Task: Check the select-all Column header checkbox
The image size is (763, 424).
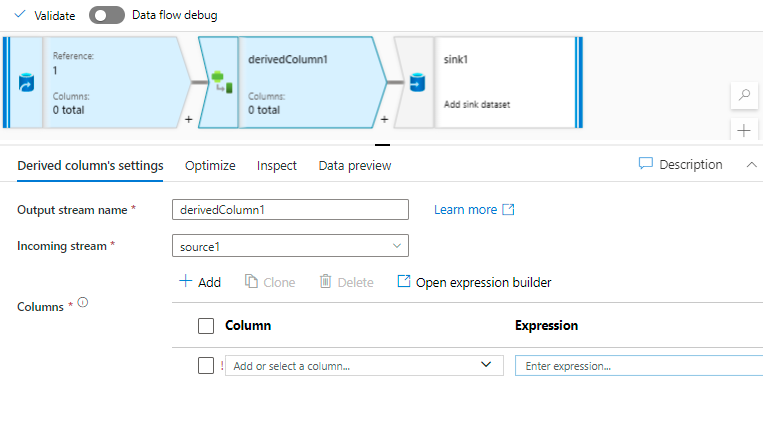Action: 206,325
